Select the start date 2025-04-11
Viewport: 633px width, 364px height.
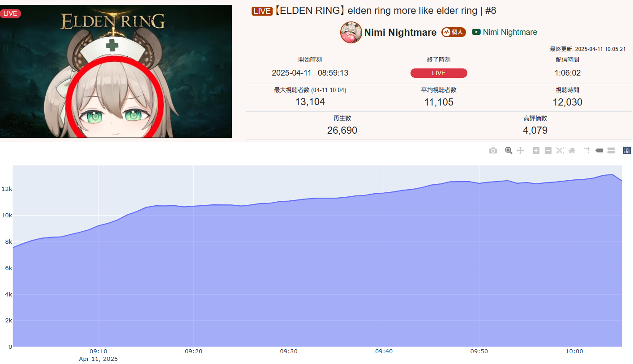point(291,73)
